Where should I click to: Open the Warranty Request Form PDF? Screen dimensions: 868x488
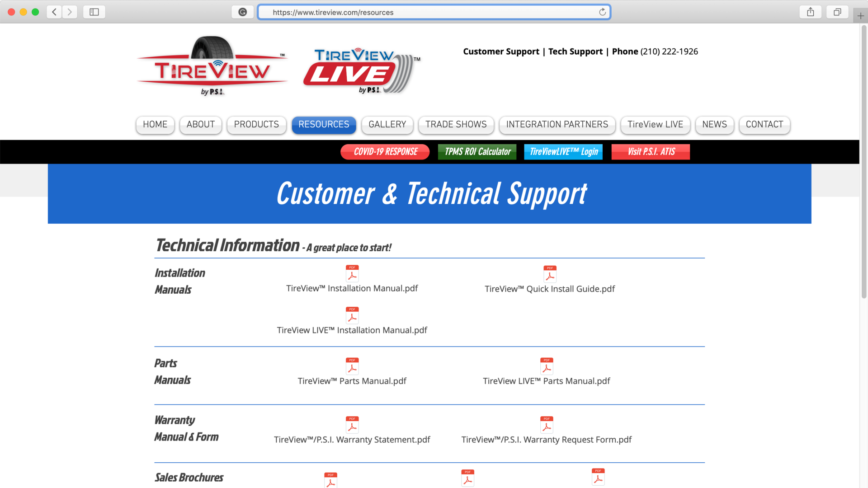tap(546, 439)
